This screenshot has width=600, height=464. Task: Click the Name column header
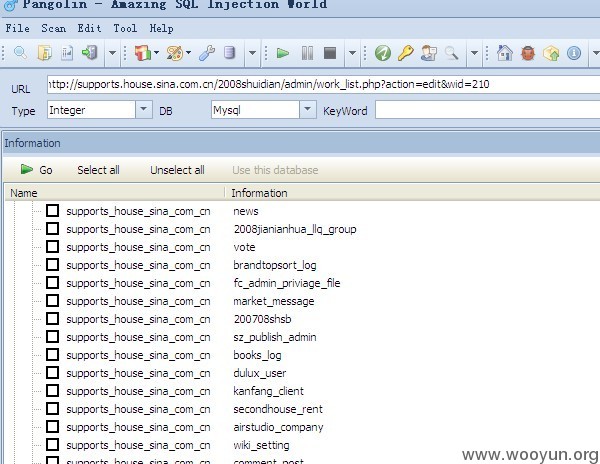tap(115, 193)
